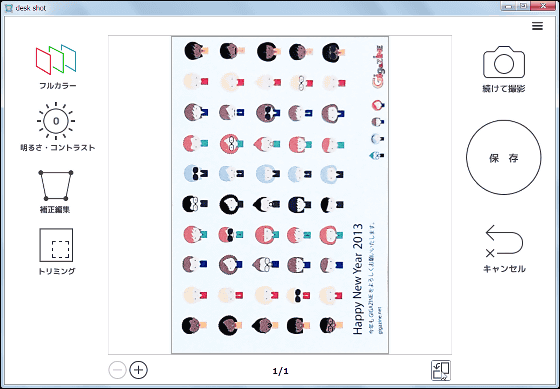The height and width of the screenshot is (389, 560).
Task: Click the desk shot app icon in title bar
Action: point(9,8)
